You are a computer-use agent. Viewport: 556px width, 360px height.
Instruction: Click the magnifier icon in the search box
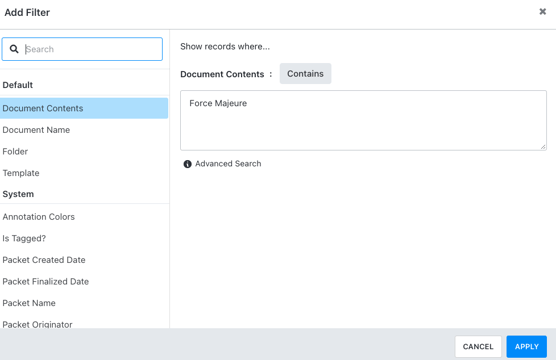[x=14, y=49]
